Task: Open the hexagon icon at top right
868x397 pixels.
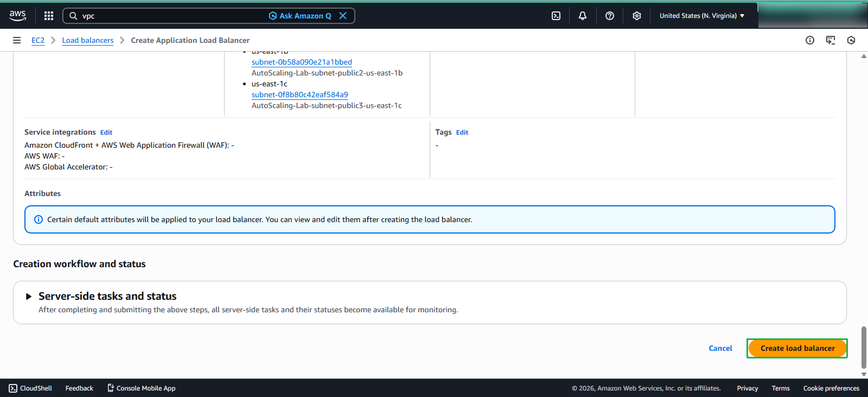Action: click(851, 40)
